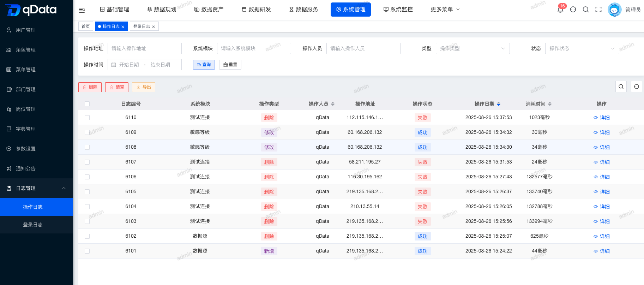The width and height of the screenshot is (644, 285).
Task: Collapse the 日志管理 sidebar group
Action: 36,188
